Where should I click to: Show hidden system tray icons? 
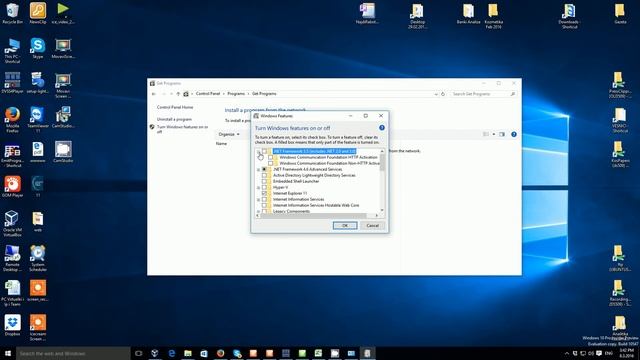point(567,353)
